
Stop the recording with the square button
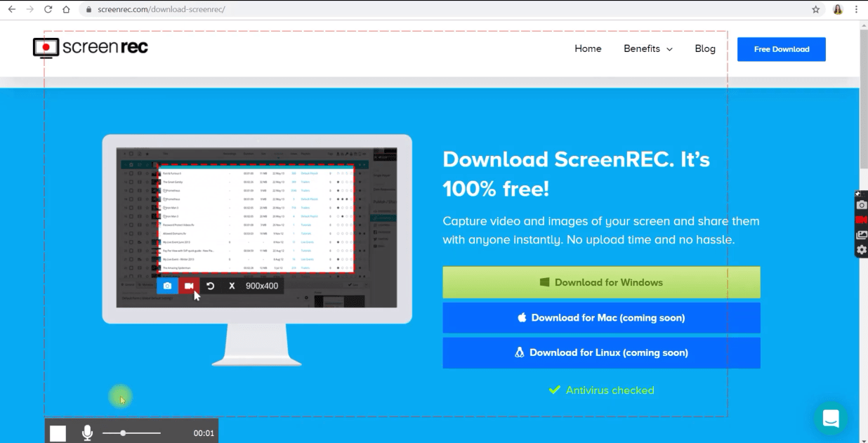pyautogui.click(x=58, y=433)
